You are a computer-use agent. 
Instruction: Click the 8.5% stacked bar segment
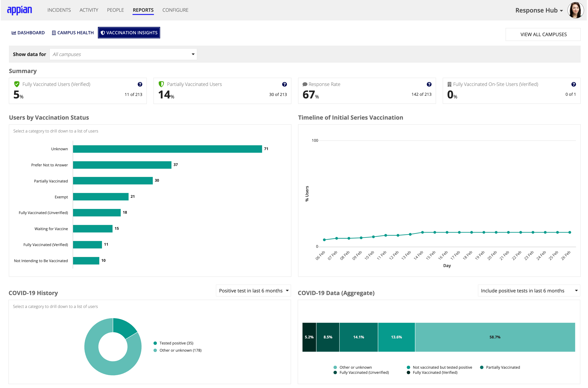[x=328, y=337]
